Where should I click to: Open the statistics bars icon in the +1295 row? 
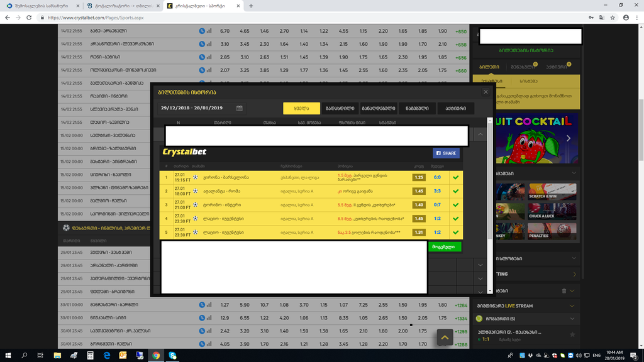209,331
